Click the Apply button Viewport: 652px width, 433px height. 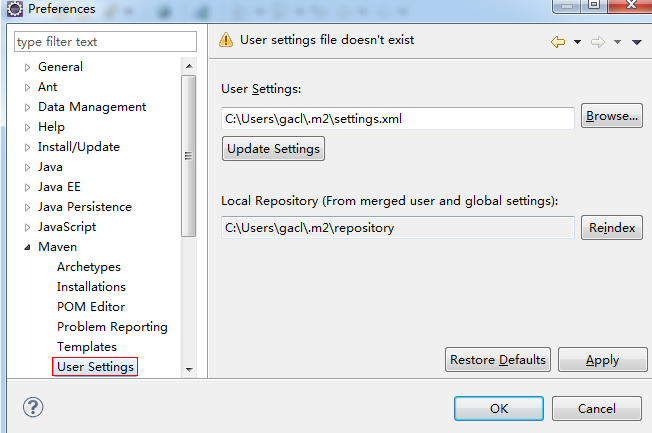click(603, 359)
